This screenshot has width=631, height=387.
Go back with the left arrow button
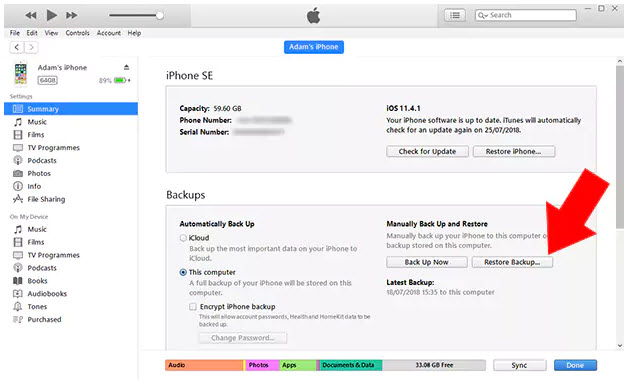coord(16,47)
